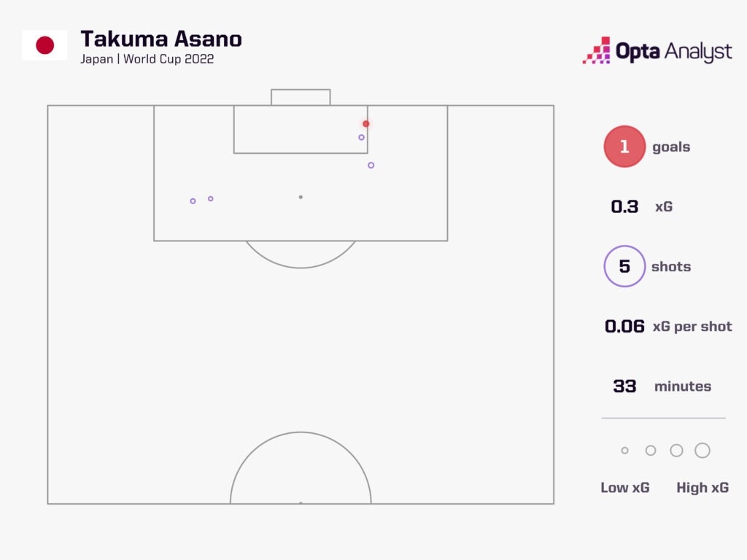Viewport: 747px width, 560px height.
Task: Click the purple 5 shots circle
Action: (624, 266)
